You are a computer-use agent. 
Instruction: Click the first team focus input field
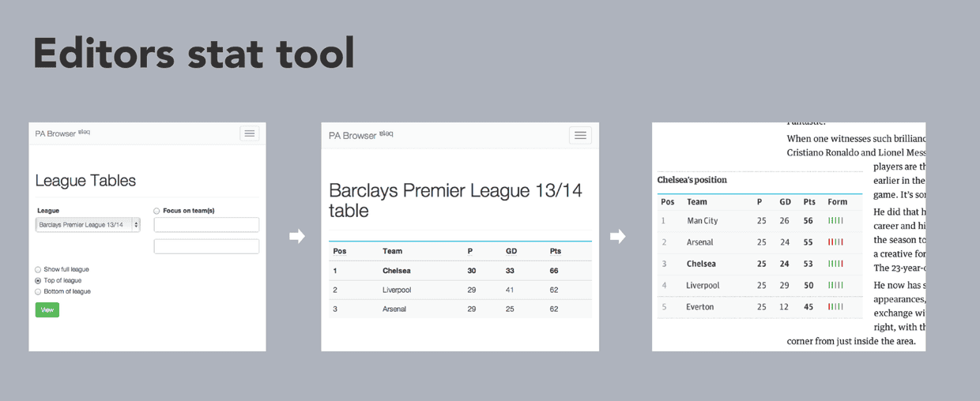206,225
